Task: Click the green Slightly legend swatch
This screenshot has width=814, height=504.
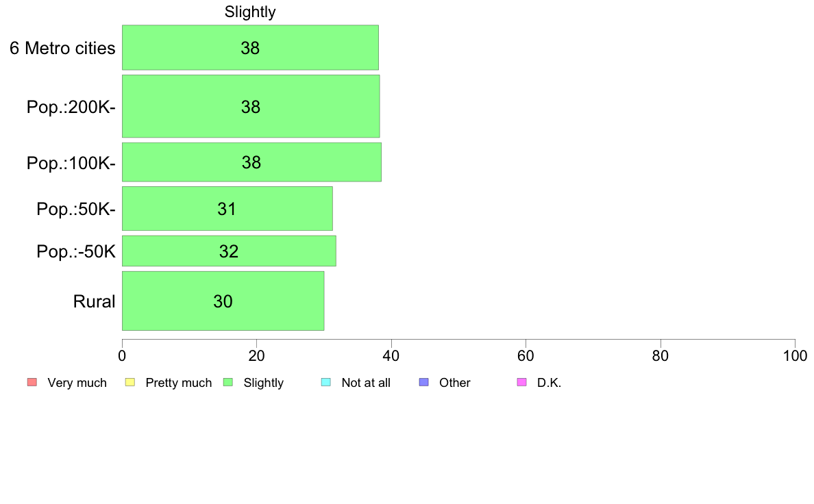Action: click(x=228, y=383)
